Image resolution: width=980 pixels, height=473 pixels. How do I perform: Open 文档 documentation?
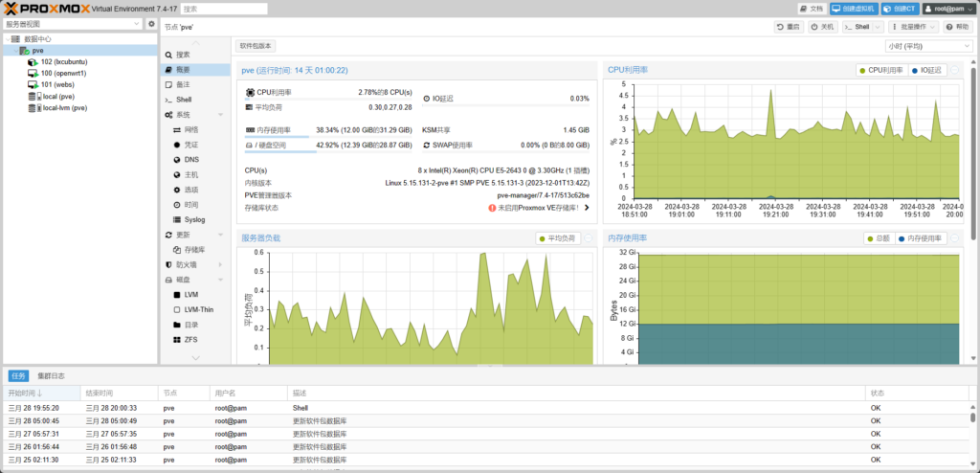pyautogui.click(x=812, y=9)
